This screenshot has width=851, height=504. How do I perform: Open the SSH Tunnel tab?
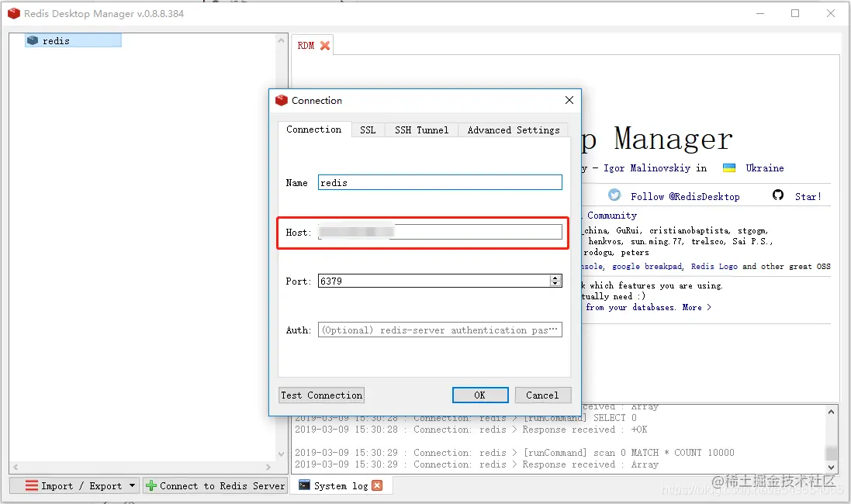(x=422, y=129)
